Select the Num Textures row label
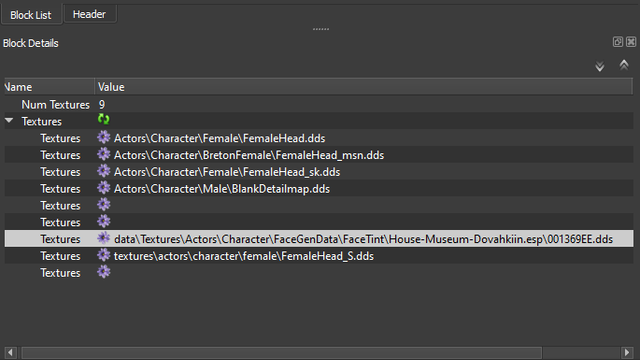The width and height of the screenshot is (640, 360). pyautogui.click(x=56, y=105)
